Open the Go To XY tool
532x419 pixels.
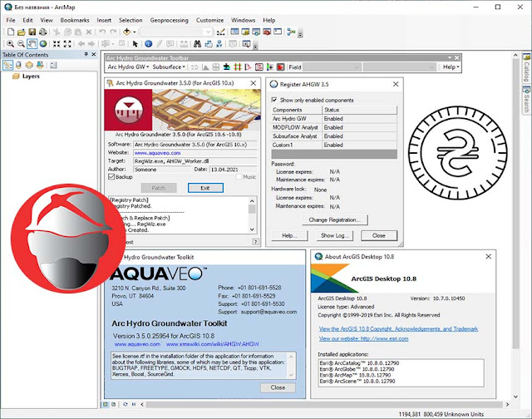point(219,44)
